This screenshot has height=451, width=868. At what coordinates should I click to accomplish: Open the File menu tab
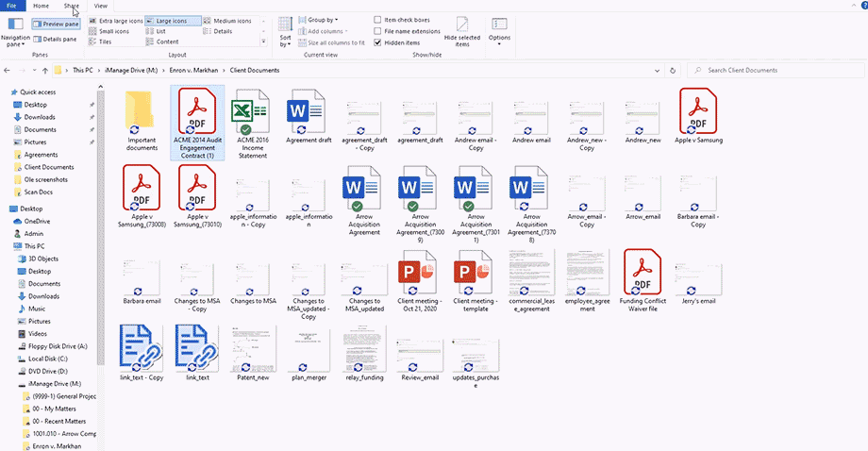12,6
